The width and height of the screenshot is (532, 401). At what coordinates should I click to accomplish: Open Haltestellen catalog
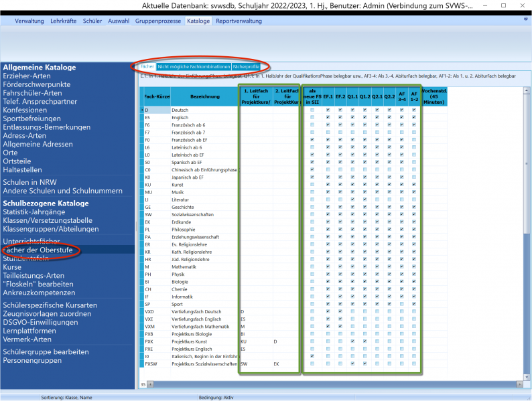coord(22,170)
